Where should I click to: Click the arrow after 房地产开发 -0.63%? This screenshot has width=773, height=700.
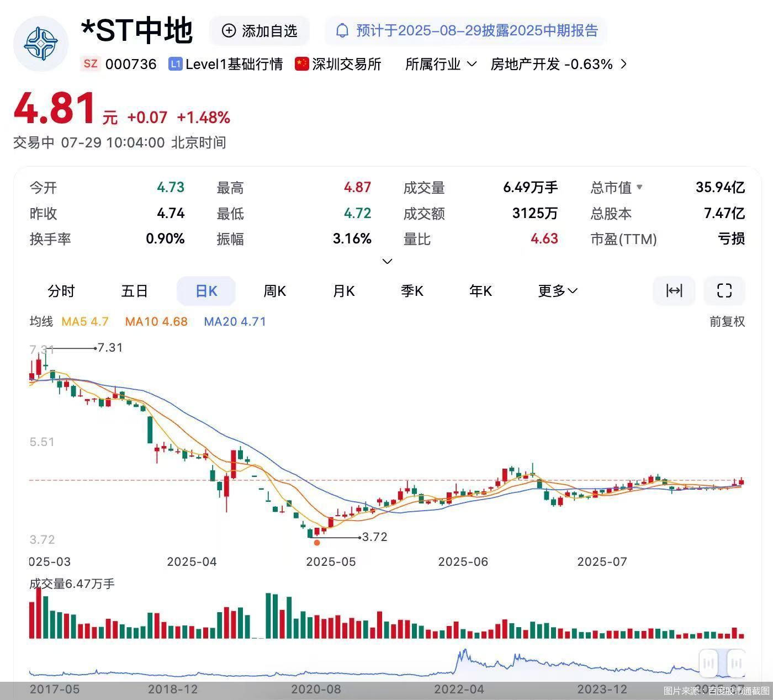624,64
